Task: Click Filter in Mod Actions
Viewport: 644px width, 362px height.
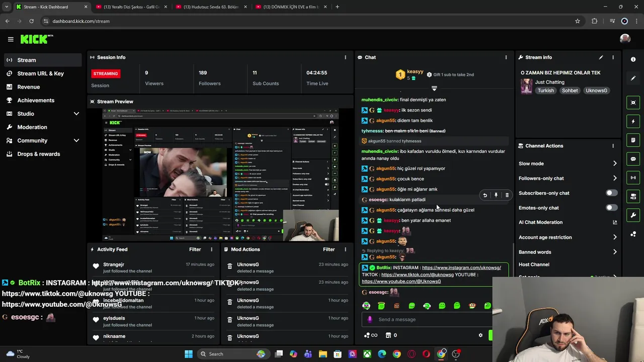Action: pyautogui.click(x=329, y=249)
